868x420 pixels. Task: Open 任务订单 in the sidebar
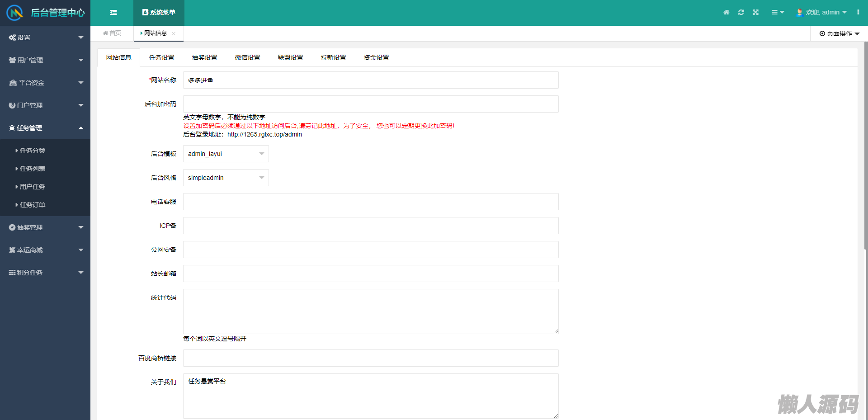point(33,205)
